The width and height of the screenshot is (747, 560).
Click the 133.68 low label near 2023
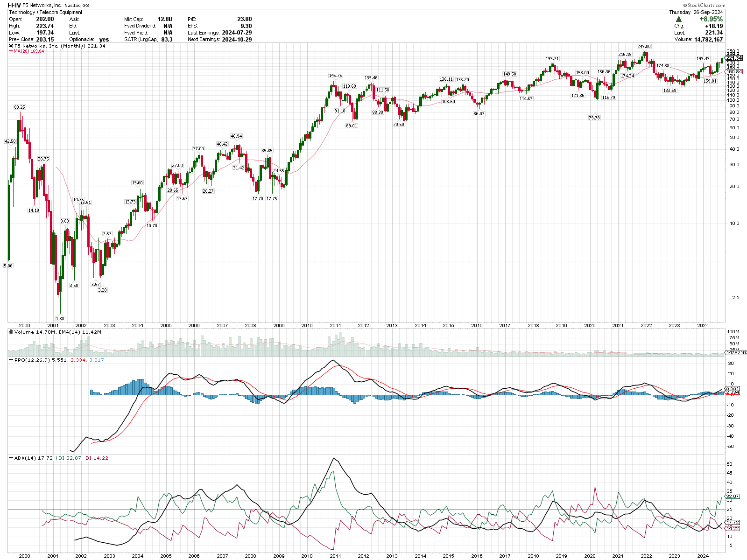point(670,91)
